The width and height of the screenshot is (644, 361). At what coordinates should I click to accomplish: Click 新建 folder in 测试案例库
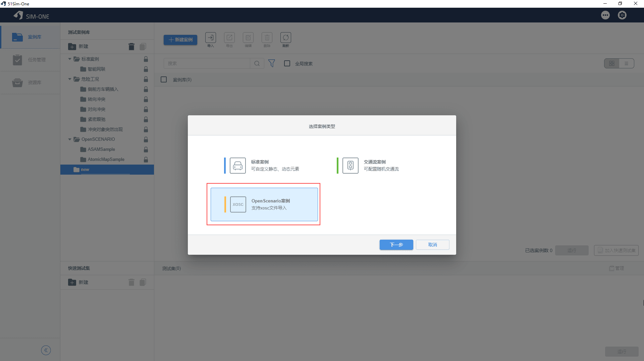(78, 47)
